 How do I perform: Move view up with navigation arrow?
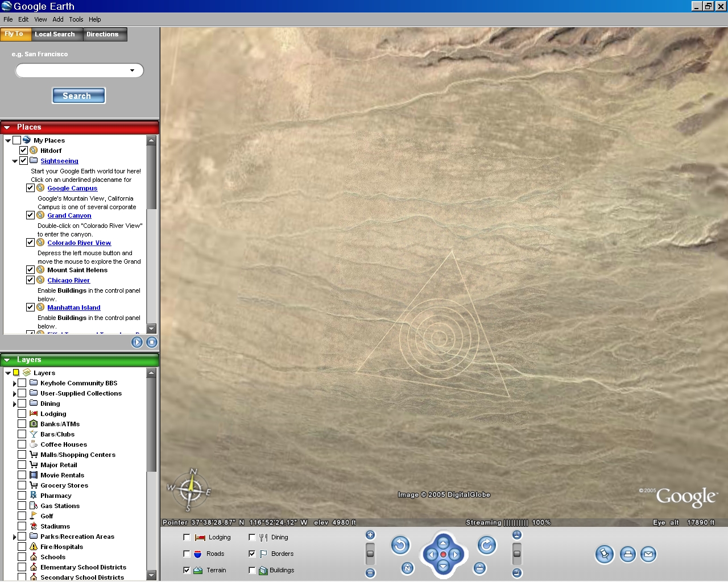[443, 543]
